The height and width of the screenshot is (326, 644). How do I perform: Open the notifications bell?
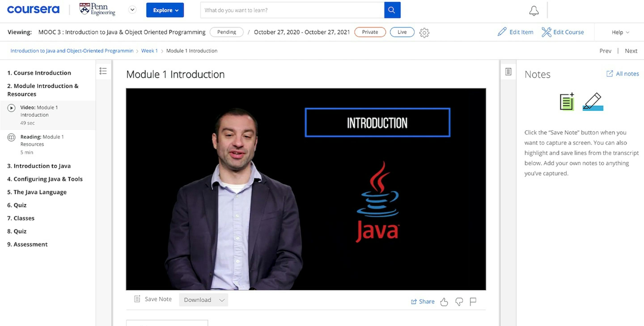pos(534,11)
